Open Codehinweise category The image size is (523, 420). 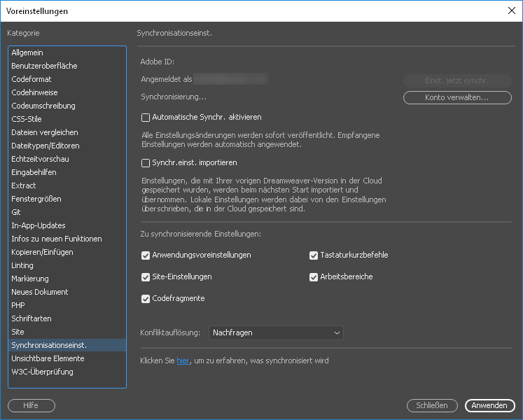(67, 92)
